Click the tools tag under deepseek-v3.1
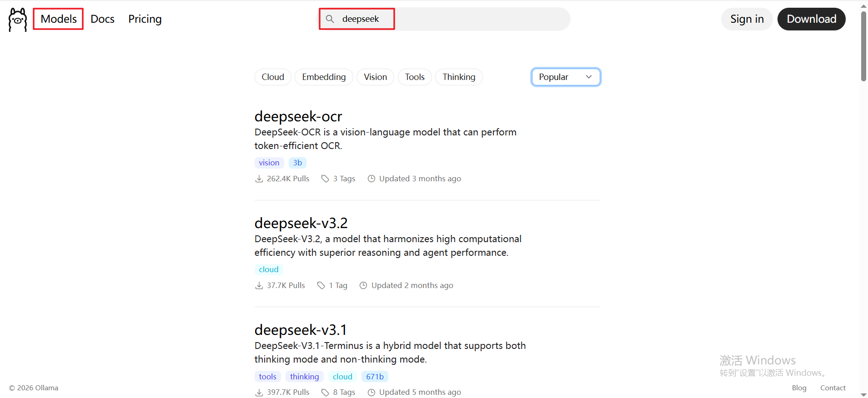Viewport: 868px width, 398px height. [x=268, y=377]
